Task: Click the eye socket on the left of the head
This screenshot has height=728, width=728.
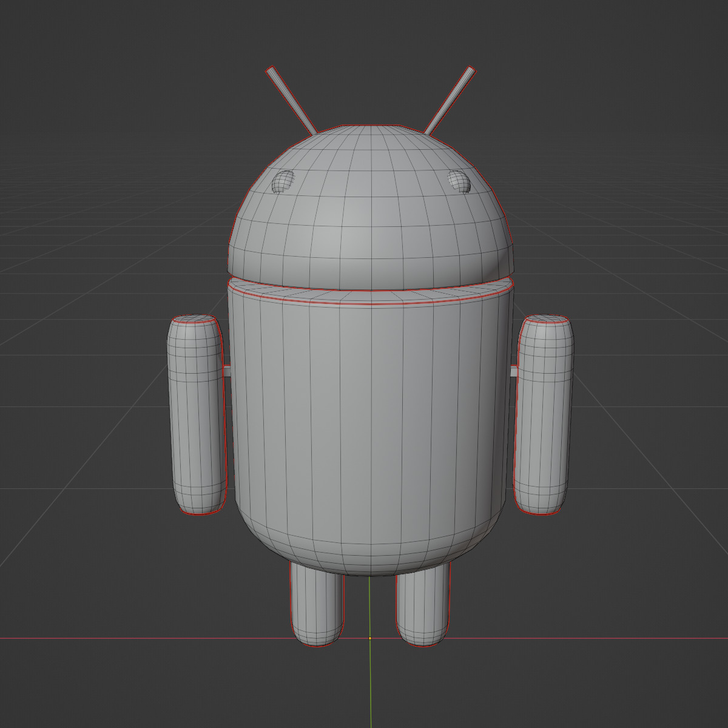Action: [x=283, y=181]
